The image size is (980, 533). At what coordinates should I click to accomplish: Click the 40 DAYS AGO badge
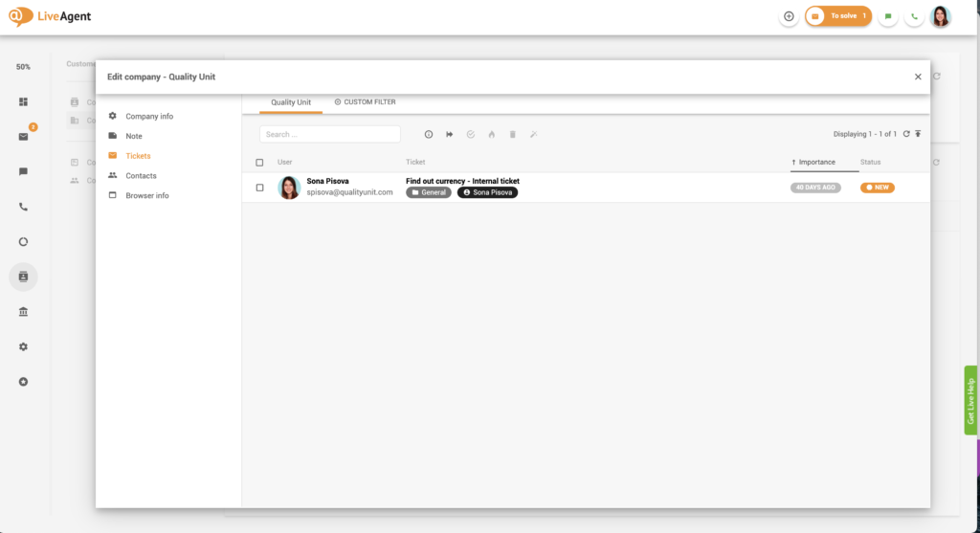click(x=815, y=188)
